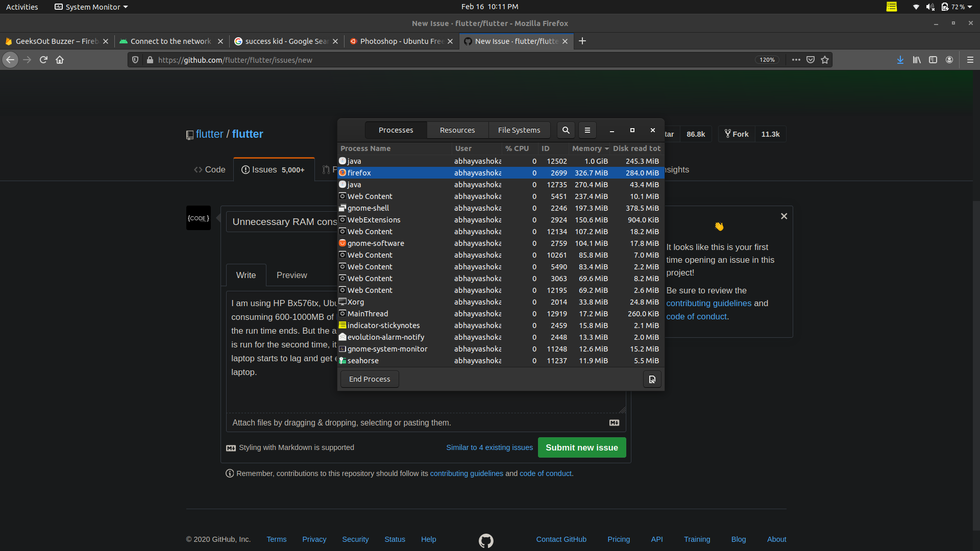Click the Markdown icon near attach files
Image resolution: width=980 pixels, height=551 pixels.
614,422
